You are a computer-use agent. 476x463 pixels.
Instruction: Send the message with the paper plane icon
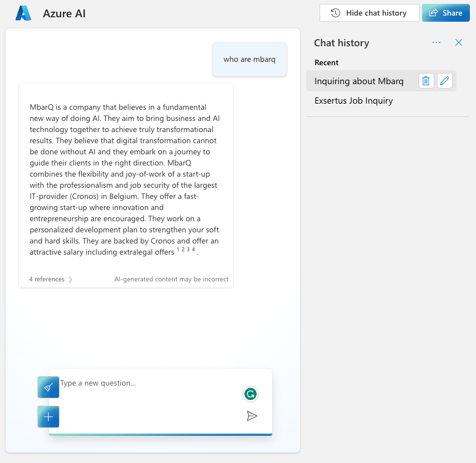252,416
